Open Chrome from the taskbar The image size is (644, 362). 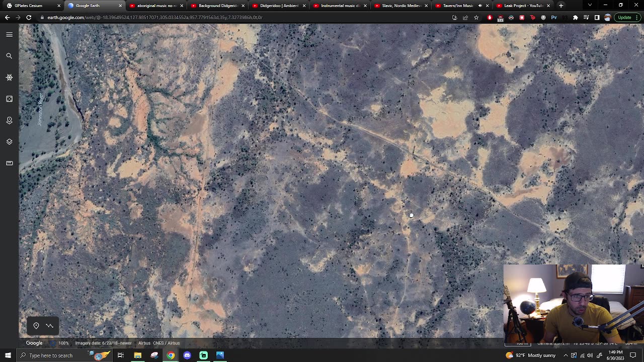(x=171, y=355)
